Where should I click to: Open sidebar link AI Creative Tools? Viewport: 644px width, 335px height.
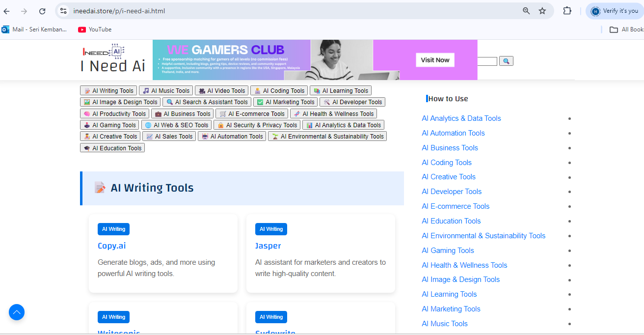tap(449, 177)
